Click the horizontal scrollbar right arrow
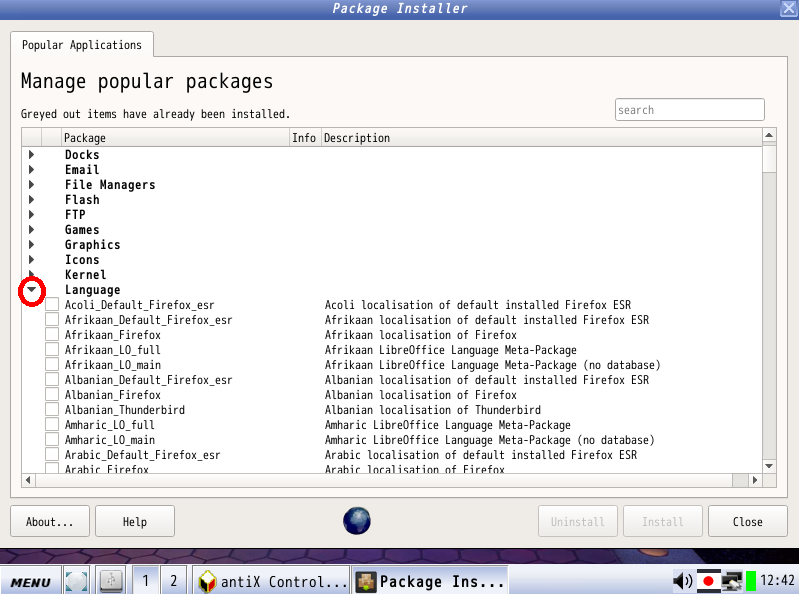799x594 pixels. 755,480
